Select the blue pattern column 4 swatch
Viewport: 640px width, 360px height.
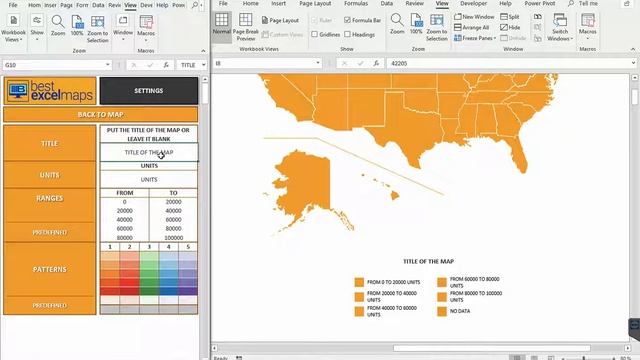168,273
